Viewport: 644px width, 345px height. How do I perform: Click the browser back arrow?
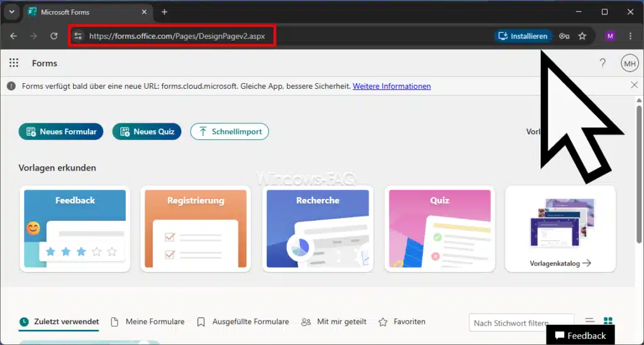click(x=14, y=36)
